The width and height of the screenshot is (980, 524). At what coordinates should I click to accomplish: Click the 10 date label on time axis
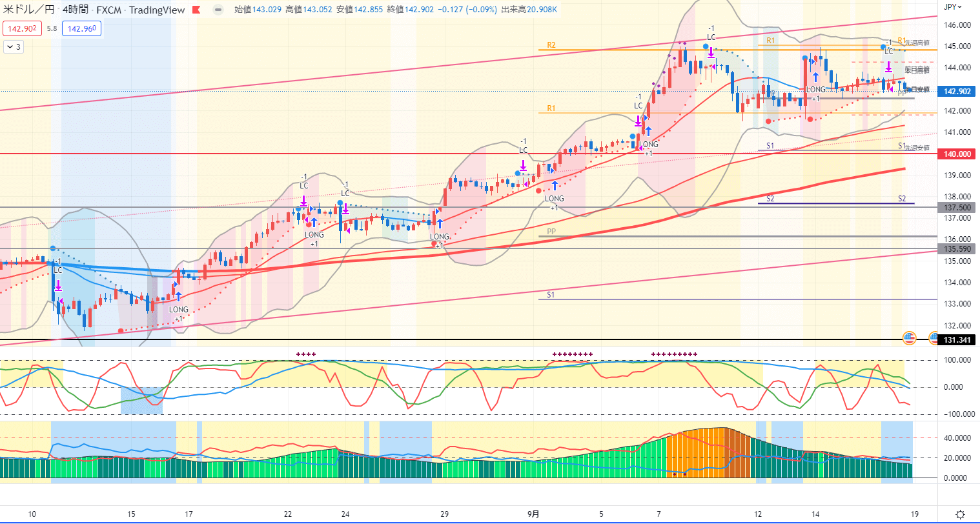coord(32,514)
